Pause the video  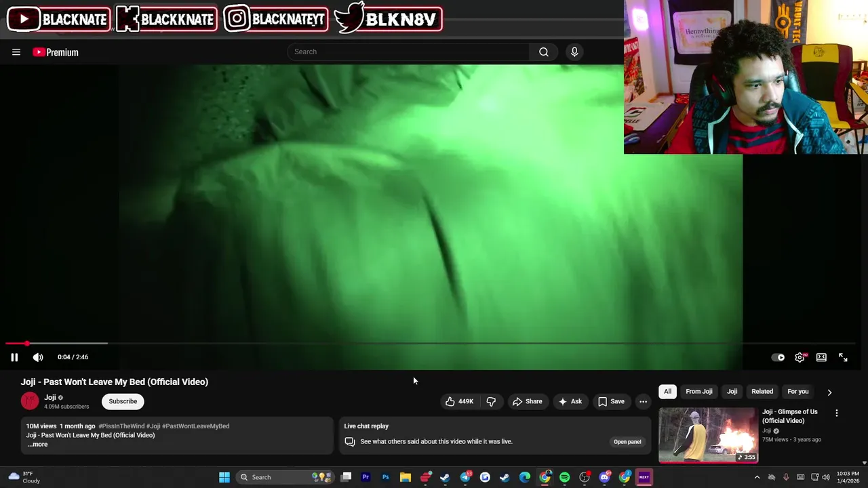[14, 357]
